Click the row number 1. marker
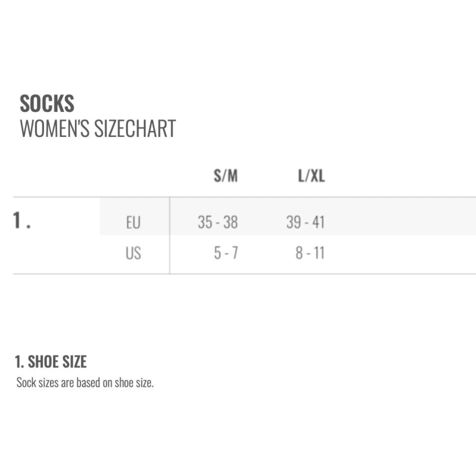This screenshot has width=476, height=476. click(21, 220)
